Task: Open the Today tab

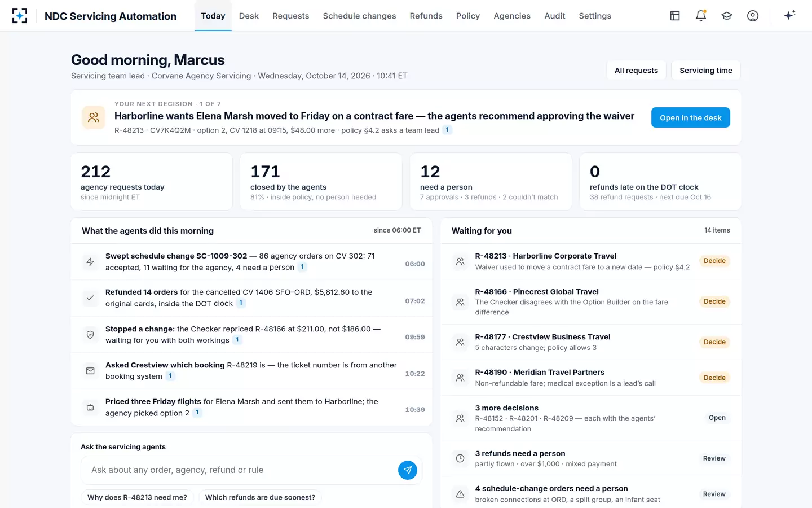Action: coord(213,16)
